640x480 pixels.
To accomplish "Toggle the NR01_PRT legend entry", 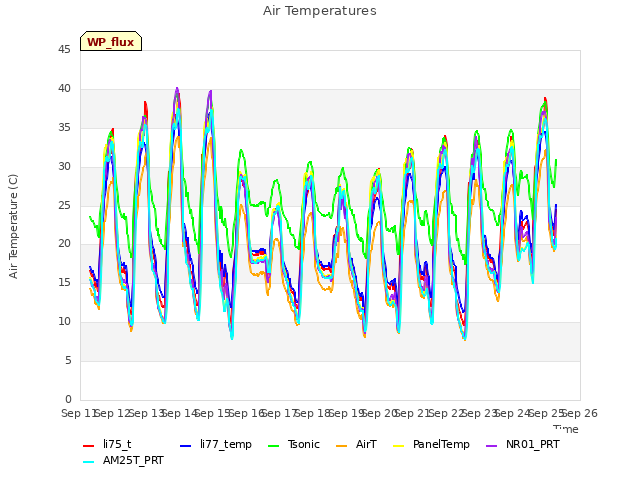I will (x=523, y=444).
